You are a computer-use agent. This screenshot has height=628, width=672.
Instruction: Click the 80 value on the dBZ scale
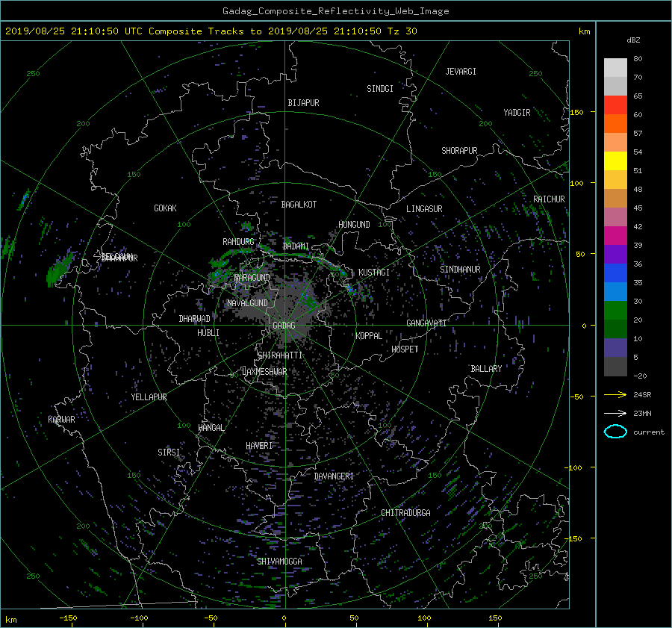coord(638,59)
